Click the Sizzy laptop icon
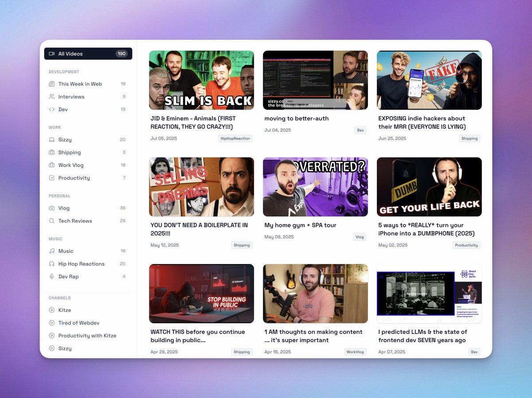 52,140
